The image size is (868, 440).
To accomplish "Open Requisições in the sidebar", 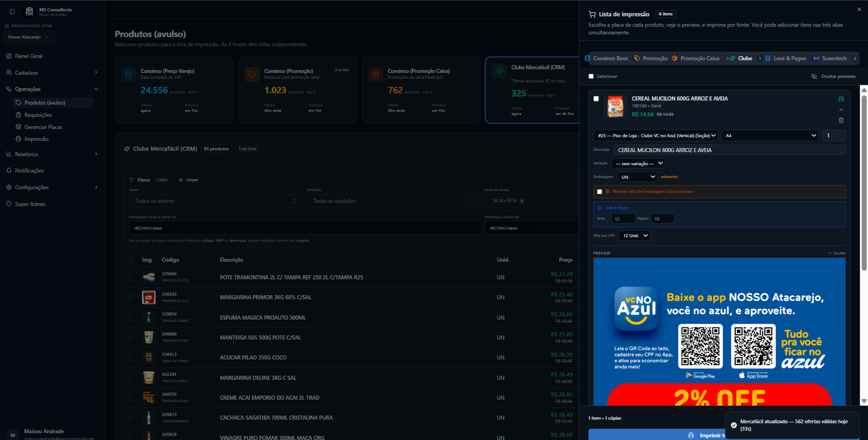I will tap(38, 115).
